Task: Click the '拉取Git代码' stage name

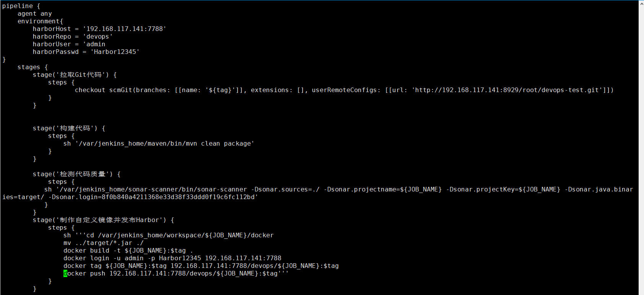Action: (x=81, y=75)
